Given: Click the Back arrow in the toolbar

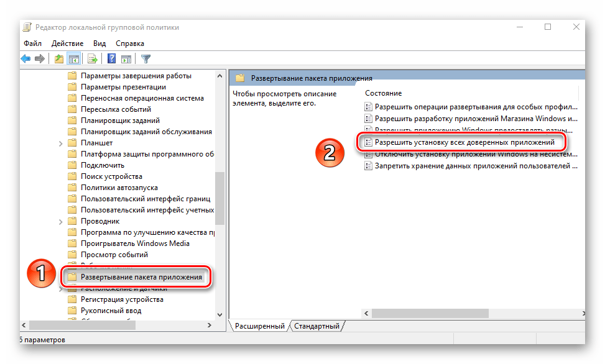Looking at the screenshot, I should click(x=25, y=59).
